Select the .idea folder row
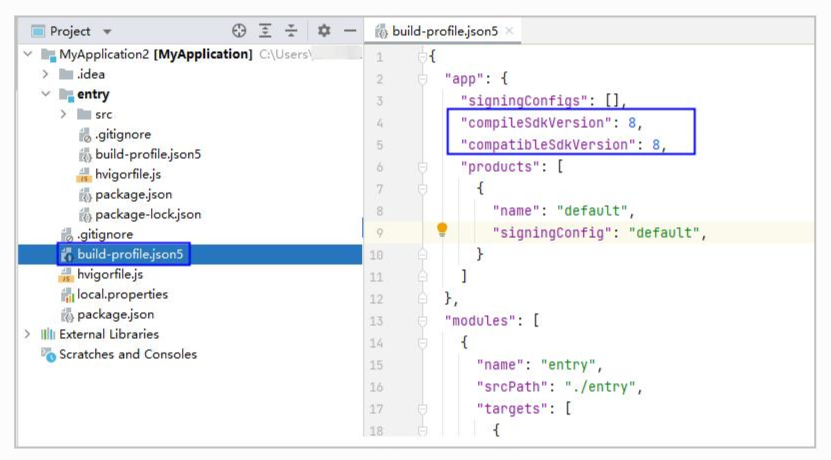The width and height of the screenshot is (831, 460). [x=91, y=74]
